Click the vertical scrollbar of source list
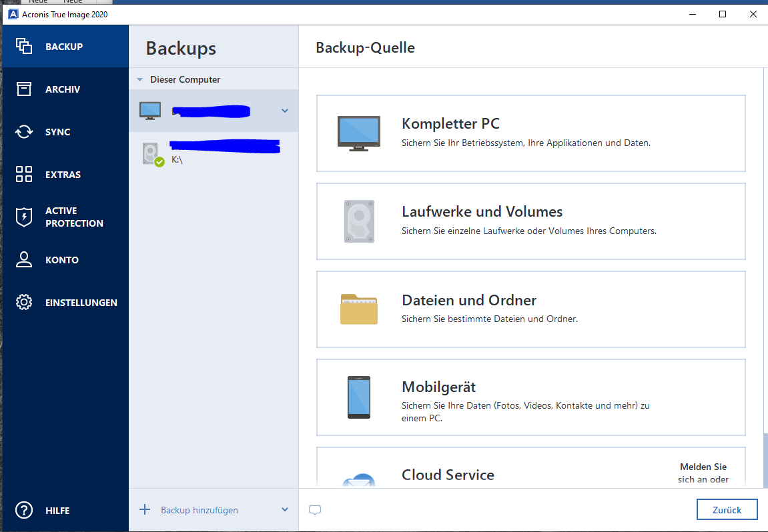Viewport: 768px width, 532px height. [x=765, y=460]
